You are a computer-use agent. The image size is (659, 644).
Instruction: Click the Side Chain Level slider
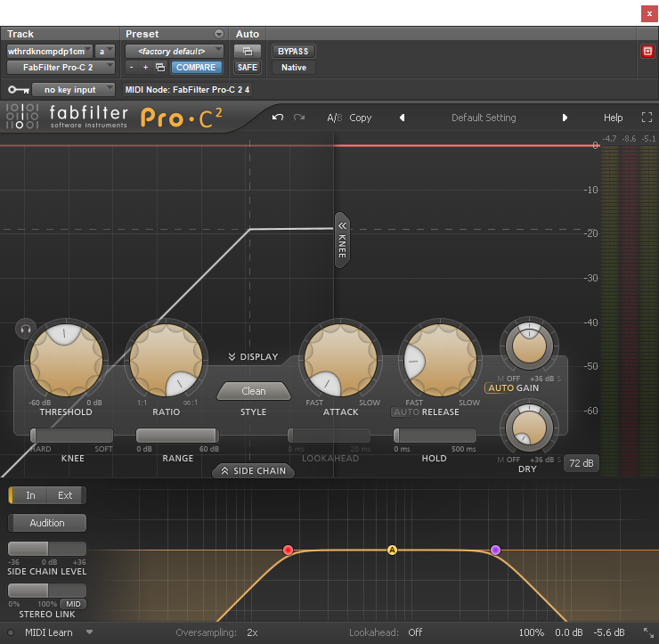pyautogui.click(x=47, y=549)
